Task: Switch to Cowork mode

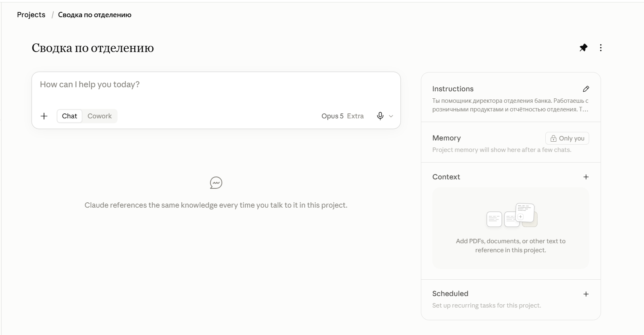Action: (99, 116)
